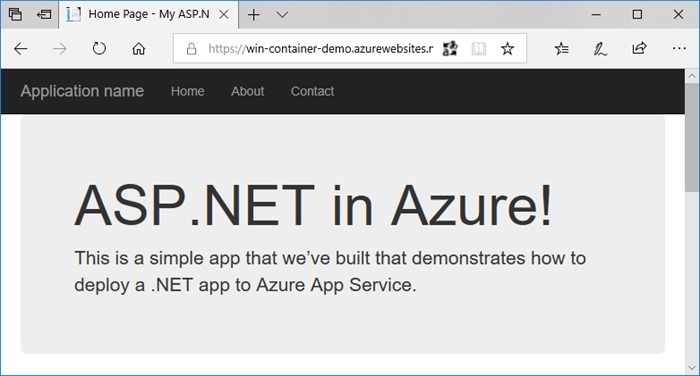
Task: Minimize the browser window
Action: [596, 15]
